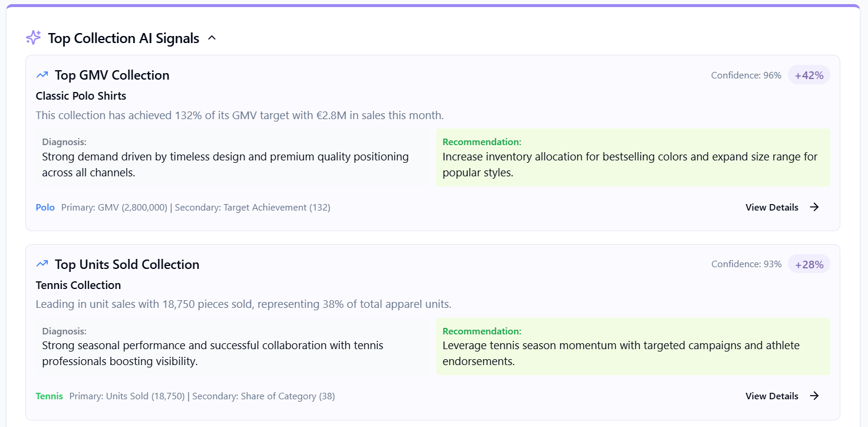The width and height of the screenshot is (868, 427).
Task: Click the sparkle AI Signals icon
Action: [x=34, y=38]
